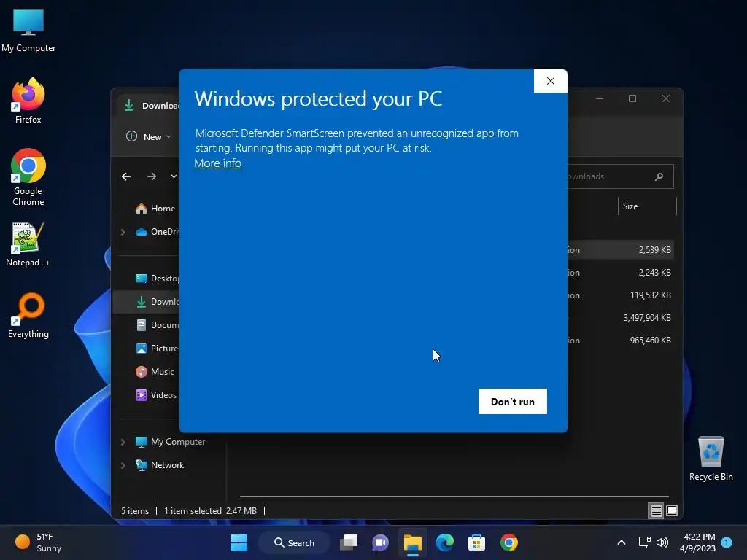Open the My Computer desktop icon

28,30
